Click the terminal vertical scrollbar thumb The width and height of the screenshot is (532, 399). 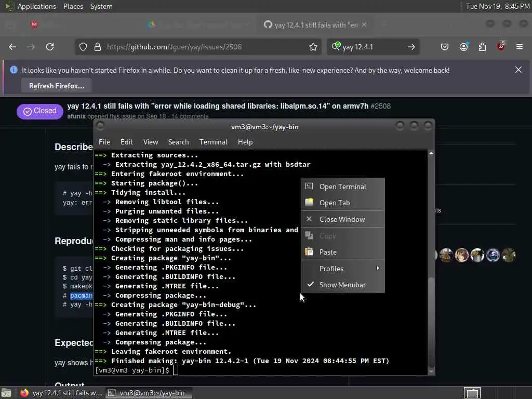click(431, 323)
